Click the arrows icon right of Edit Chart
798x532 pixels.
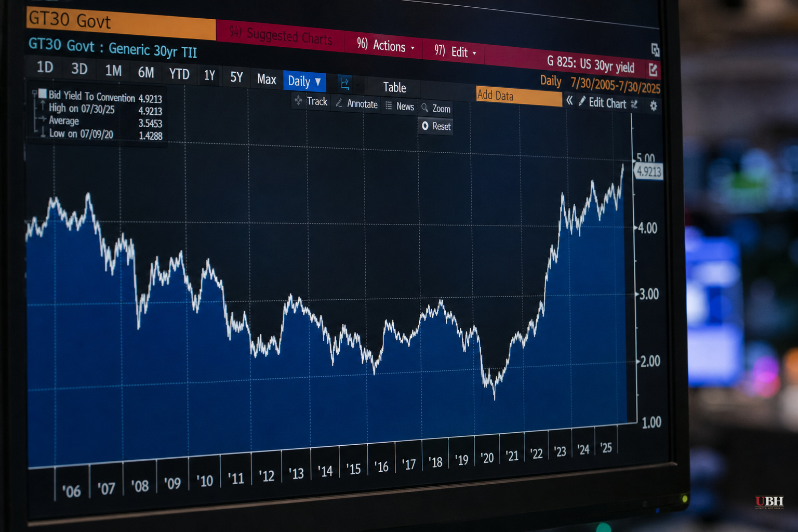(x=634, y=104)
